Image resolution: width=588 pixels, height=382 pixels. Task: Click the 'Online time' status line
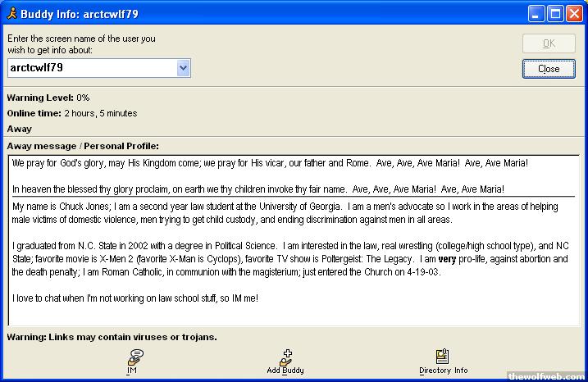click(x=72, y=113)
